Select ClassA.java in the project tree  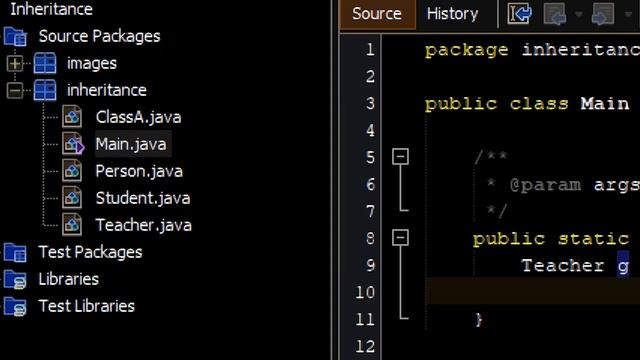(x=138, y=118)
